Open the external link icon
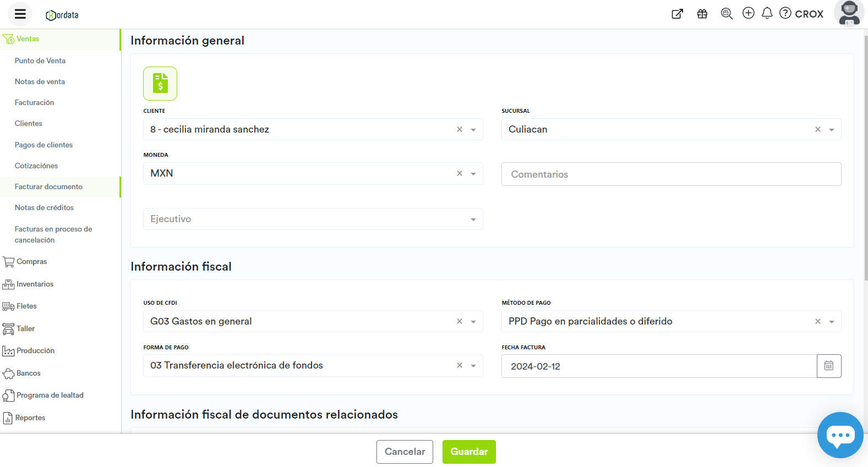Viewport: 868px width, 467px height. pos(678,14)
